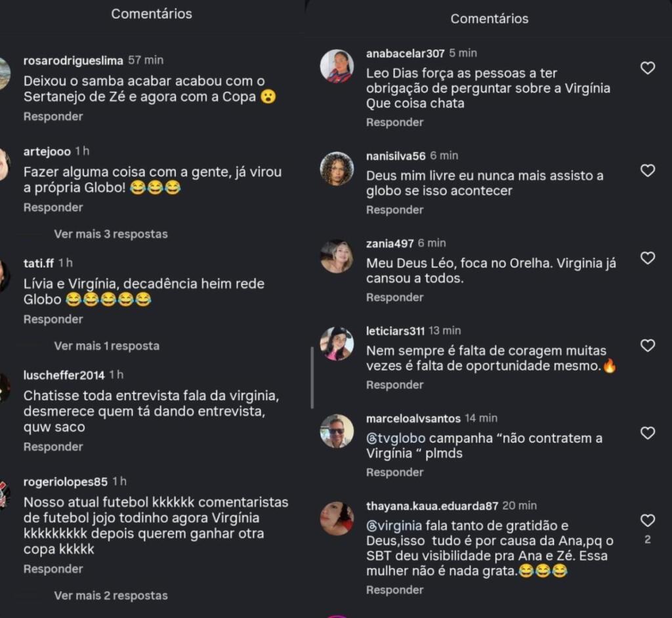Screen dimensions: 672x618
Task: Open nanisilva56's avatar photo
Action: coord(337,169)
